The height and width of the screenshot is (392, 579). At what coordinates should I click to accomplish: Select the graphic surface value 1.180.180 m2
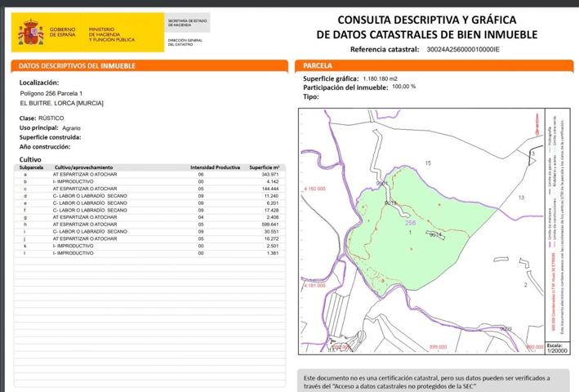380,78
